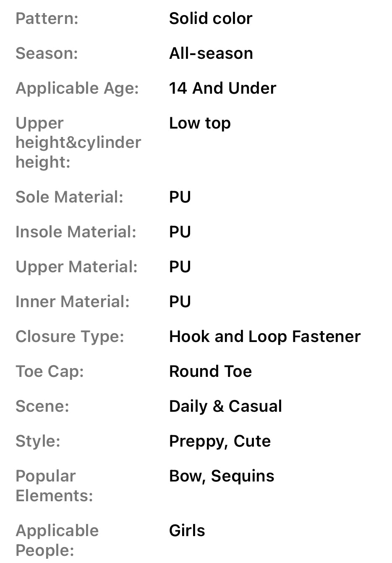This screenshot has width=392, height=563.
Task: Click the PU value beside Inner Material
Action: pyautogui.click(x=180, y=302)
